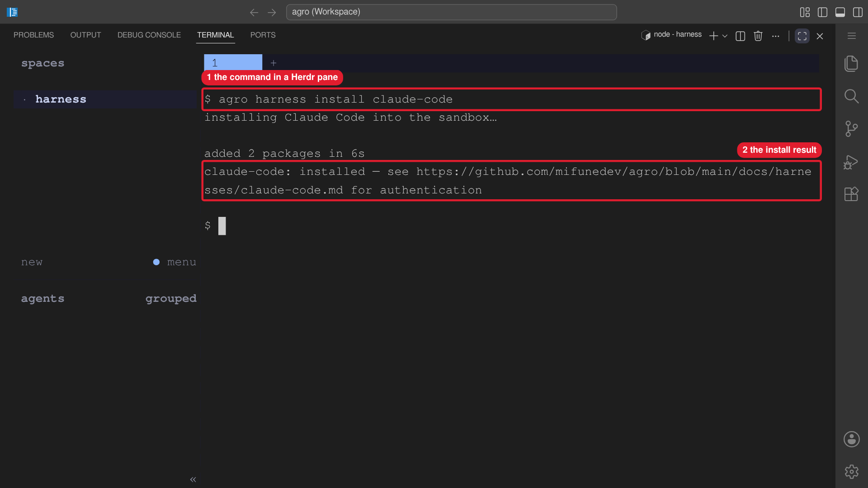Switch to the PROBLEMS tab
Viewport: 868px width, 488px height.
pos(33,35)
